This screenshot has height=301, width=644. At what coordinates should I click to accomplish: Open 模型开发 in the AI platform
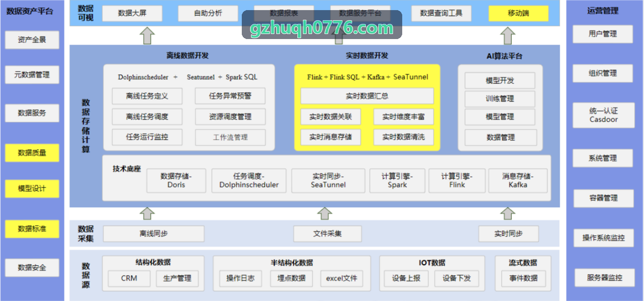500,80
